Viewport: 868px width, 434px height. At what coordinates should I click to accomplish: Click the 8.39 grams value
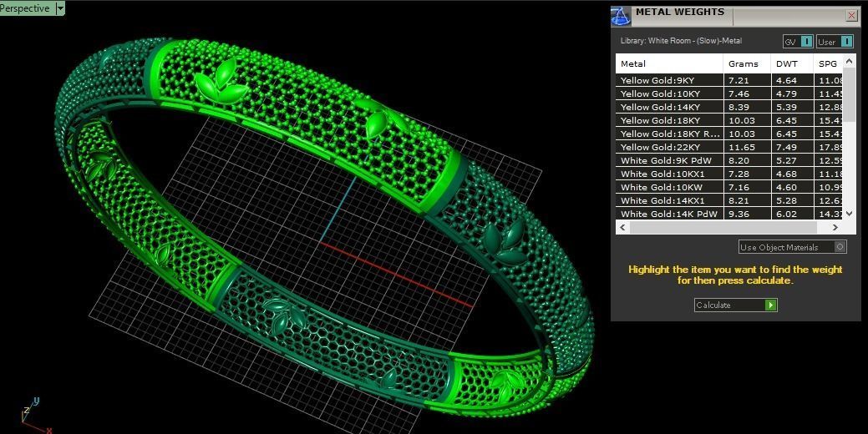pyautogui.click(x=739, y=108)
